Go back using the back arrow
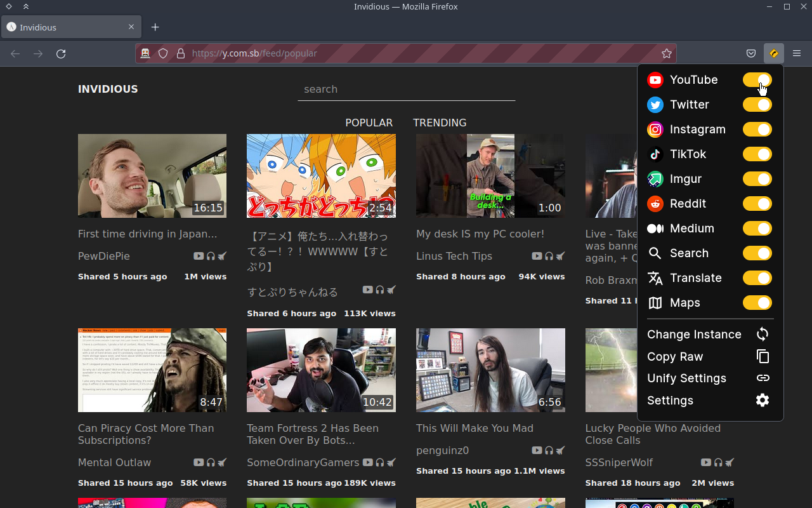The width and height of the screenshot is (812, 508). click(15, 53)
